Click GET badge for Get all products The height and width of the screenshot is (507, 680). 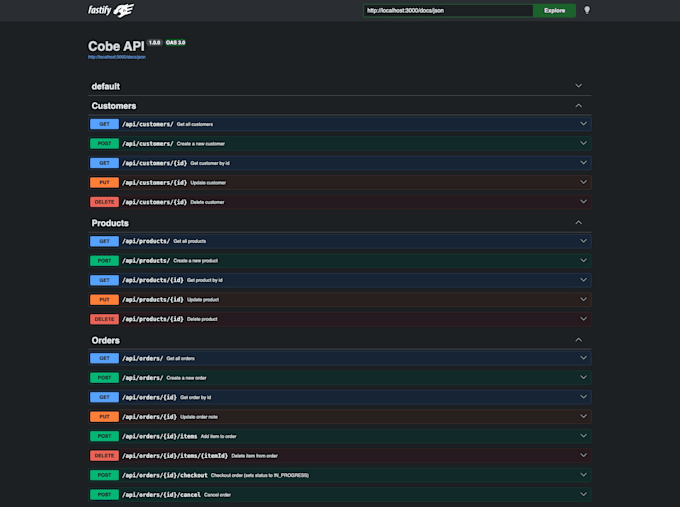tap(104, 241)
